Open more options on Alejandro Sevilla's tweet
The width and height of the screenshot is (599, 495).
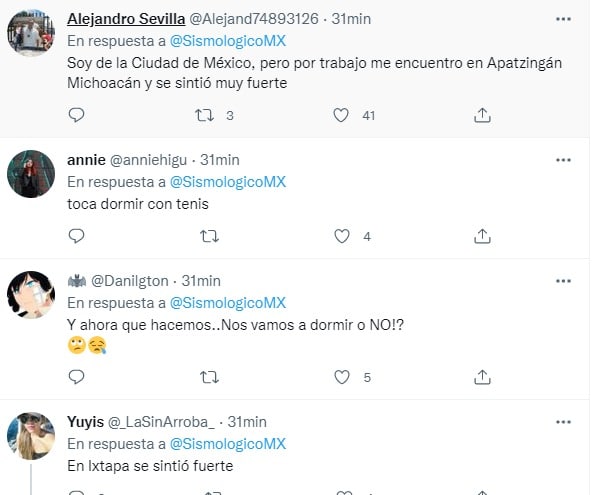(x=563, y=19)
